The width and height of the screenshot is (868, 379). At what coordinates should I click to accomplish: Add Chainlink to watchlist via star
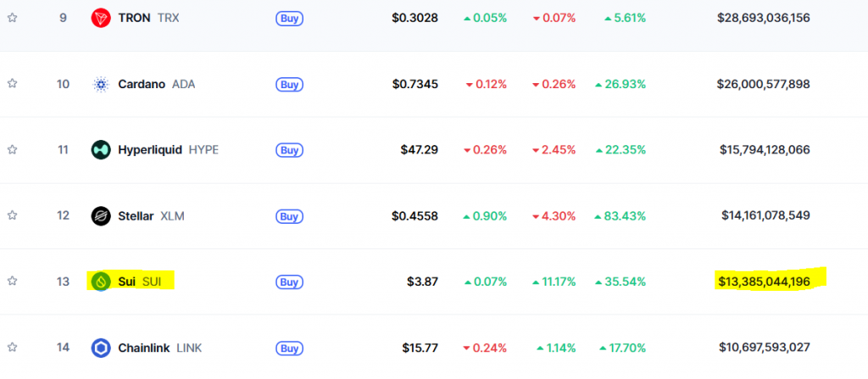point(12,348)
